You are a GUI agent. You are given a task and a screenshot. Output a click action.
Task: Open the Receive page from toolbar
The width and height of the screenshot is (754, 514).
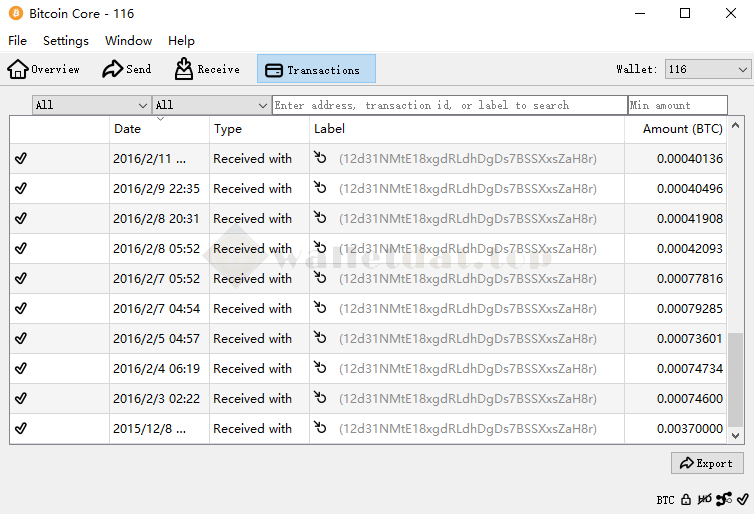(x=207, y=69)
